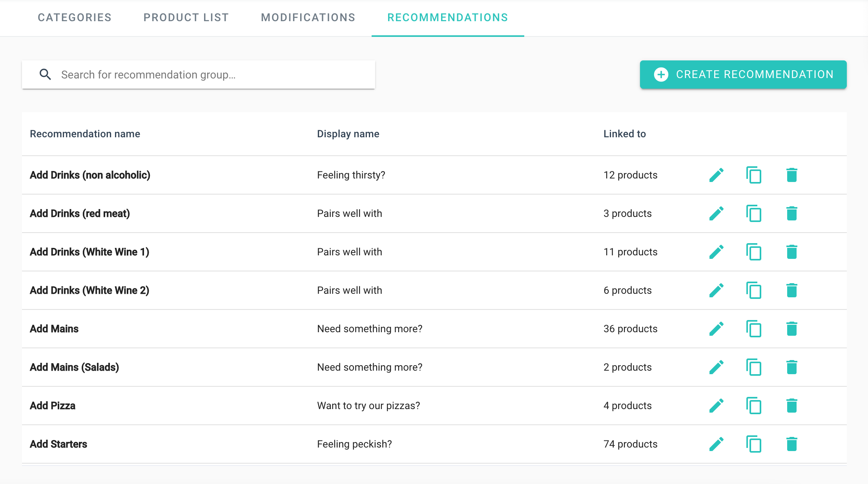Viewport: 868px width, 484px height.
Task: Switch to the Categories tab
Action: pyautogui.click(x=75, y=18)
